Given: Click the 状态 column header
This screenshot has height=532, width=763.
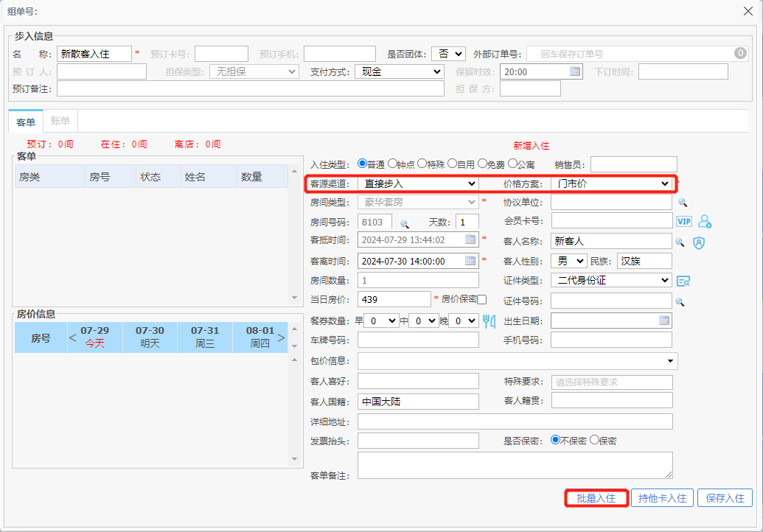Looking at the screenshot, I should coord(158,177).
